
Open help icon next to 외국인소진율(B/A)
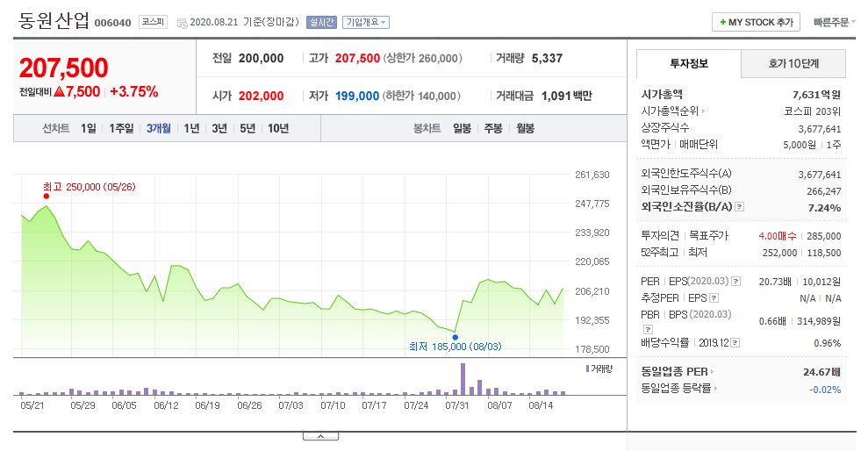[x=740, y=207]
